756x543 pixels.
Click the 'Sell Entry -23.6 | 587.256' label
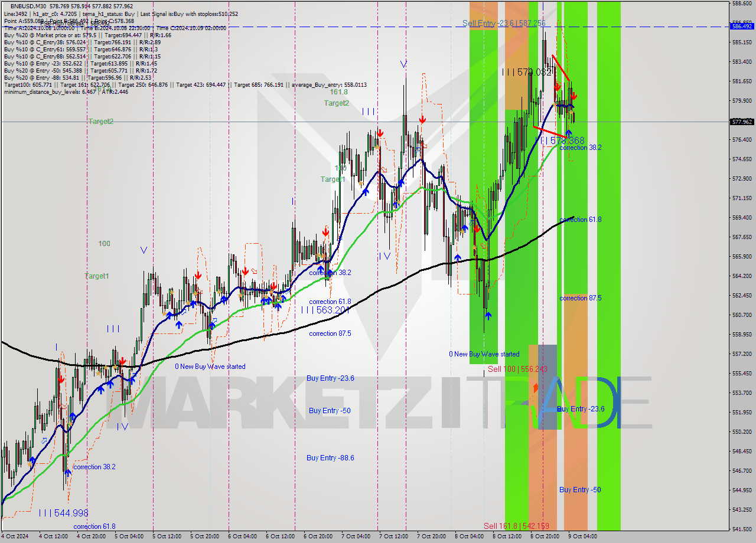point(504,23)
